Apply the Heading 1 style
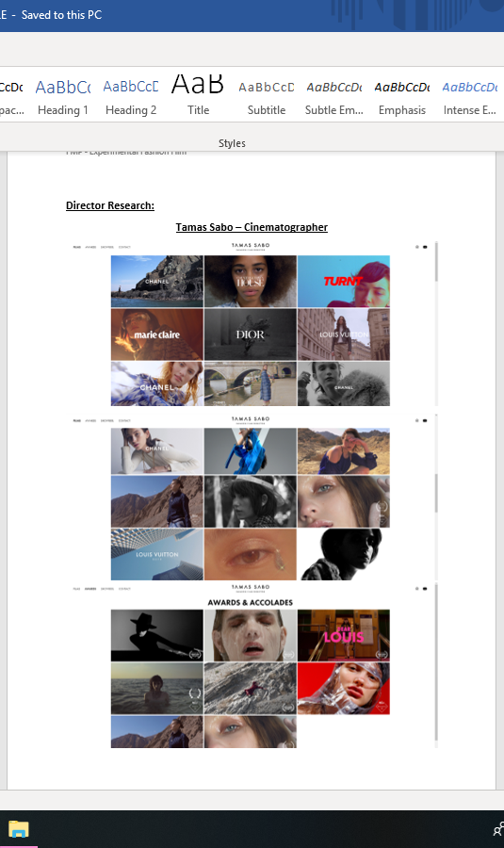 (63, 97)
